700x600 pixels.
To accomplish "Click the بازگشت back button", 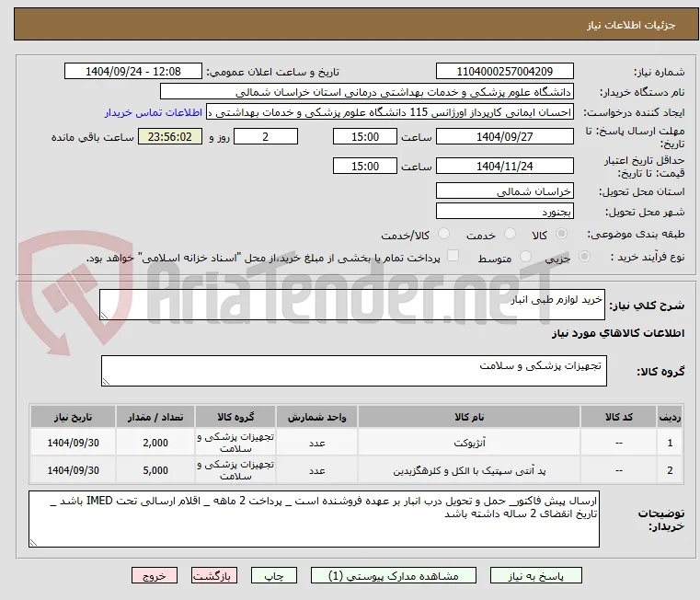I will pos(213,575).
